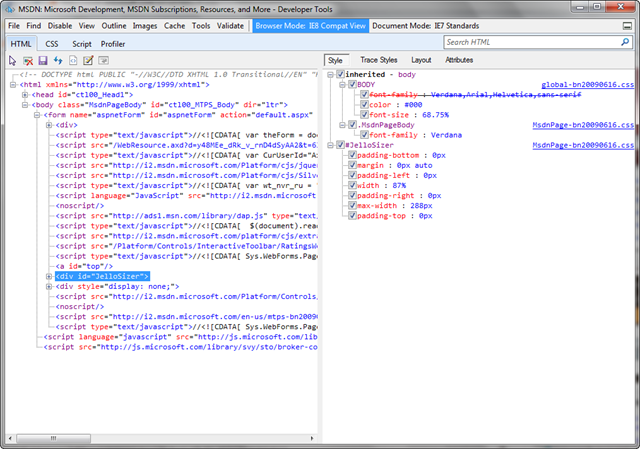The width and height of the screenshot is (640, 449).
Task: Click the save HTML floppy disk icon
Action: pyautogui.click(x=43, y=61)
